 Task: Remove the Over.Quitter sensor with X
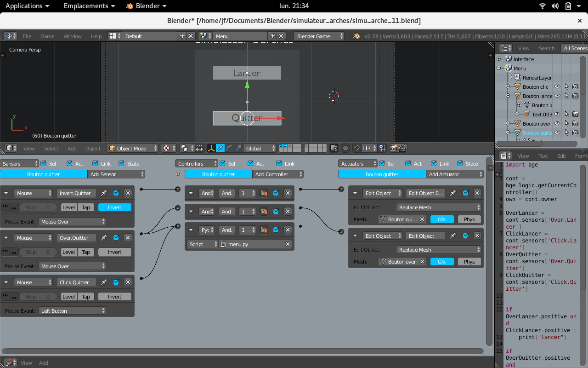[128, 238]
